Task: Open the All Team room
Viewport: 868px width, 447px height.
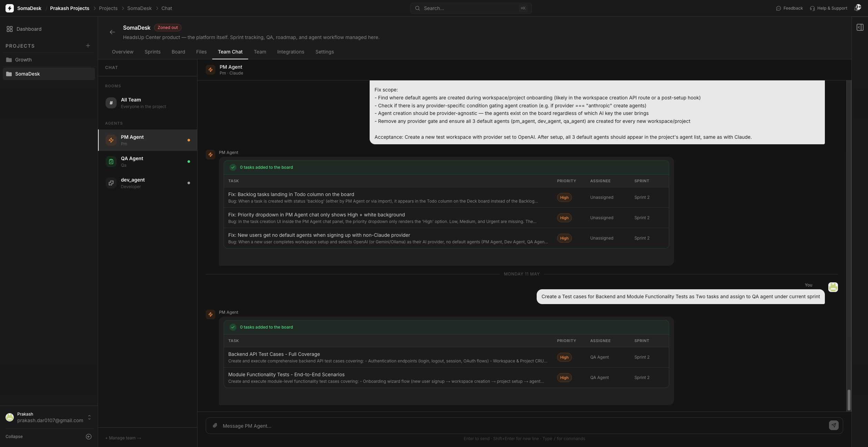Action: tap(148, 103)
